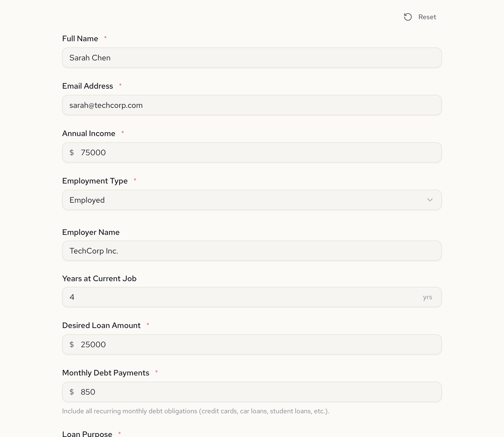Select the Annual Income value 75000
Viewport: 504px width, 437px height.
pos(93,152)
